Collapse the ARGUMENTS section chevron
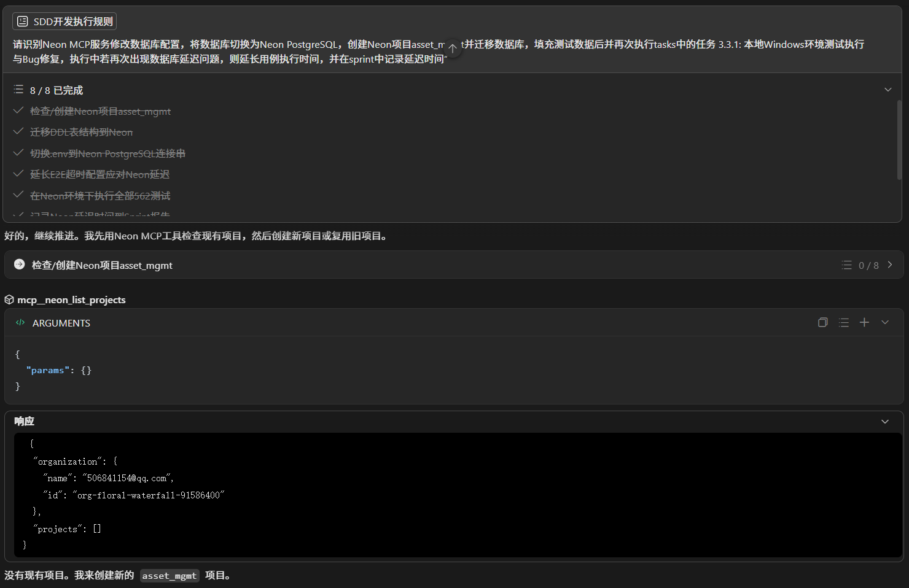909x588 pixels. click(x=885, y=322)
